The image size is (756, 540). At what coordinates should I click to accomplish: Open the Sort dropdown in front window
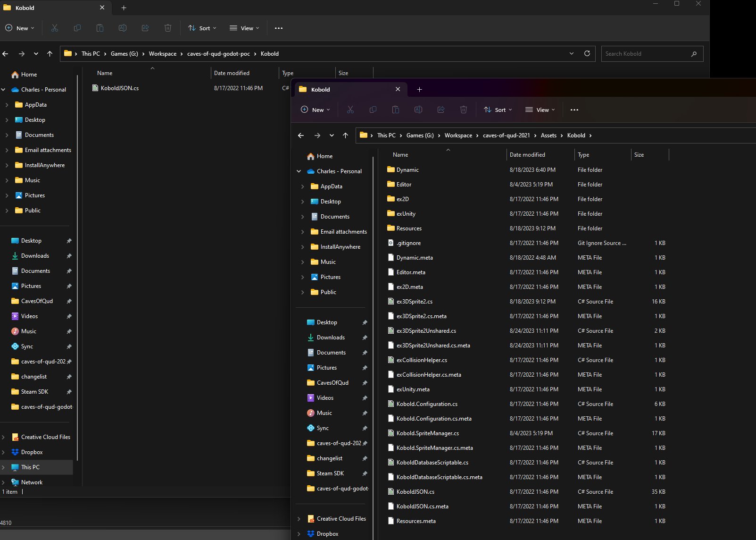click(x=498, y=110)
